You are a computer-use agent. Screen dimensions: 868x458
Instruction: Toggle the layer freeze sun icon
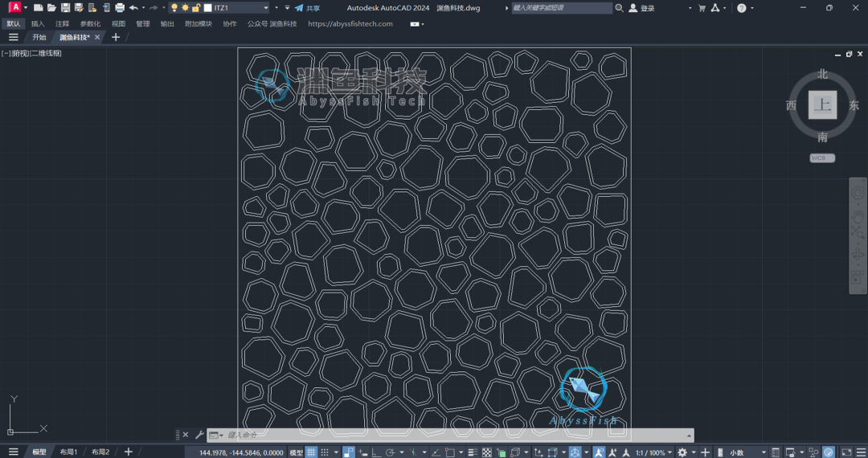coord(185,8)
